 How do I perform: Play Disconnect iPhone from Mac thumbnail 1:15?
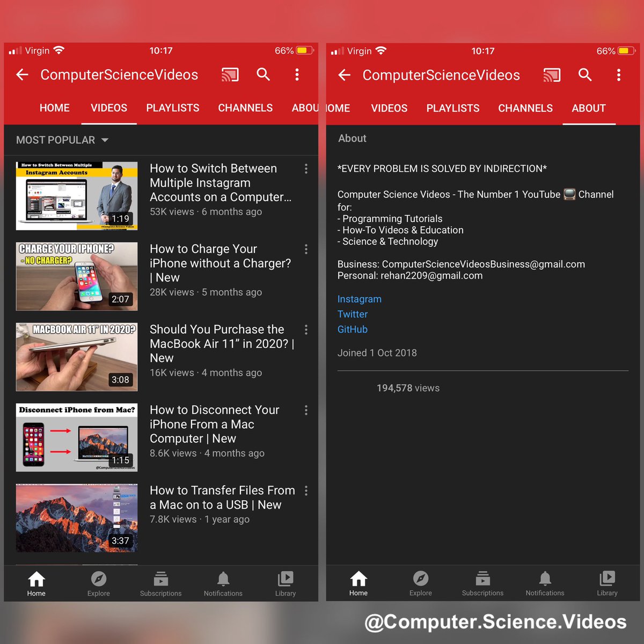coord(77,437)
